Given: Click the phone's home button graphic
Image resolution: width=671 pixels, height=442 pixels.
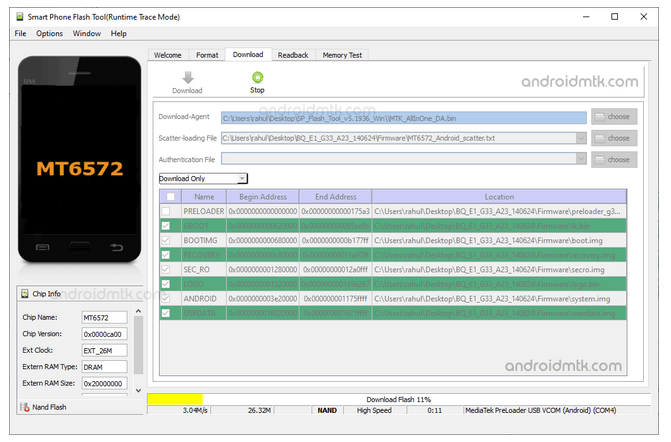Looking at the screenshot, I should tap(80, 247).
